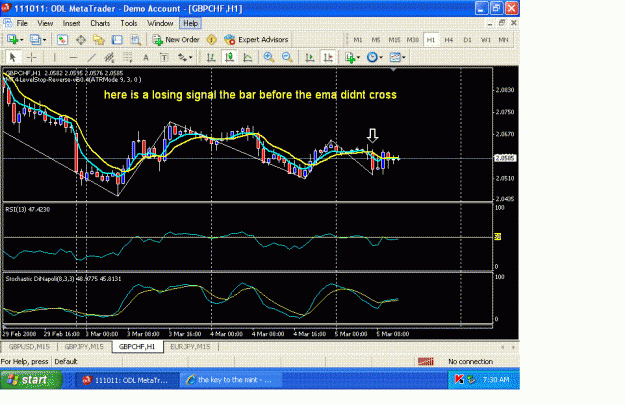This screenshot has width=625, height=405.
Task: Switch chart to line chart mode
Action: click(248, 57)
